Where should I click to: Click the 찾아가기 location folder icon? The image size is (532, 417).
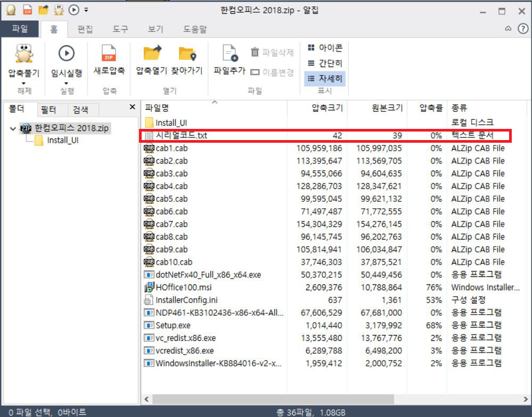click(x=187, y=54)
